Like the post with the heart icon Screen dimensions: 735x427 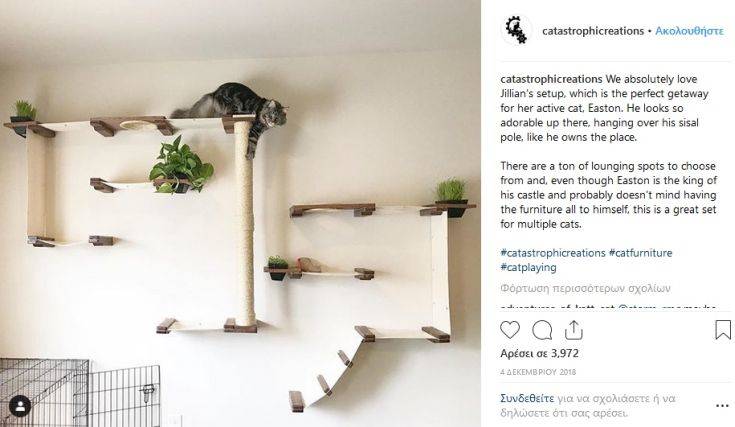pos(510,330)
